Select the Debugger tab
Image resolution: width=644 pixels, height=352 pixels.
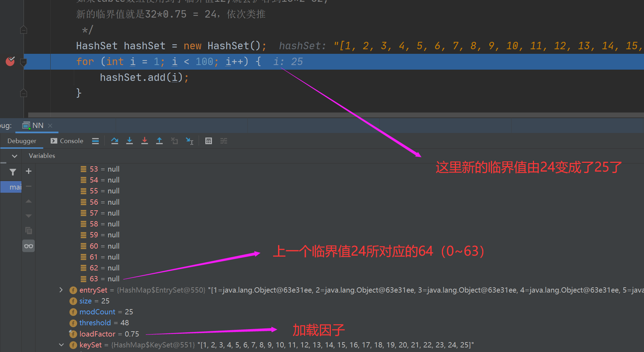tap(21, 141)
